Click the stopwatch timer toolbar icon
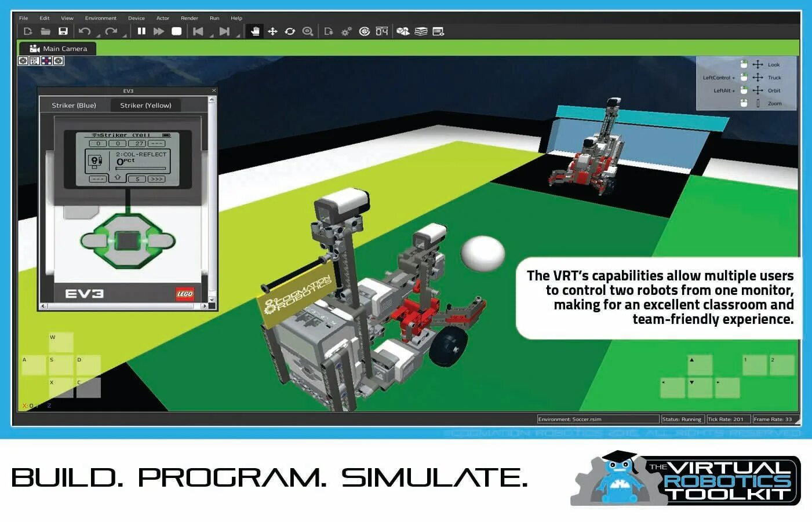The image size is (812, 522). coord(382,31)
